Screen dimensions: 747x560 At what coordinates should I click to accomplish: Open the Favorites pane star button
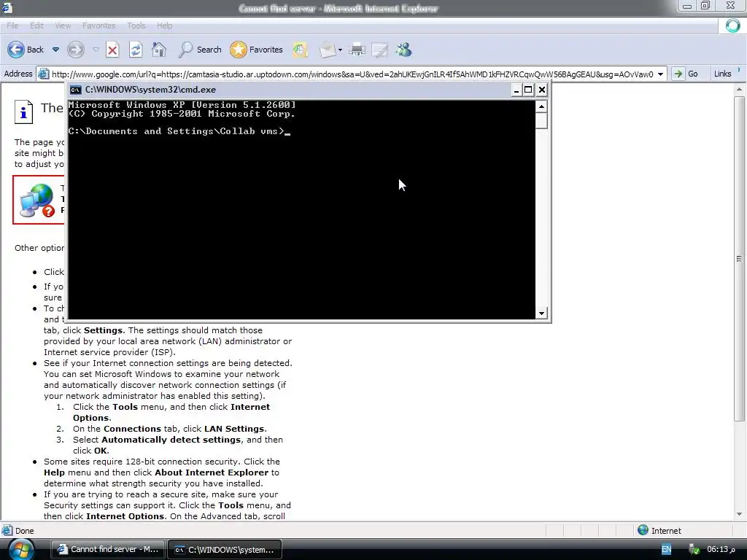[256, 50]
